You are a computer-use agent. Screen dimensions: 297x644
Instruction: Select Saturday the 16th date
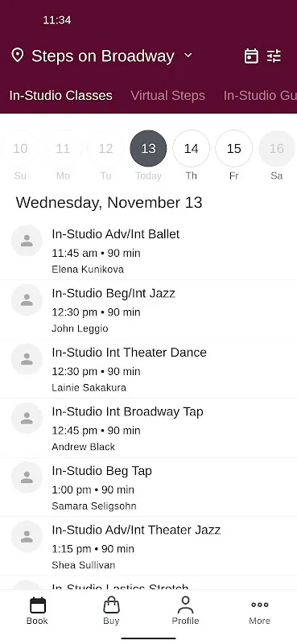click(x=276, y=149)
